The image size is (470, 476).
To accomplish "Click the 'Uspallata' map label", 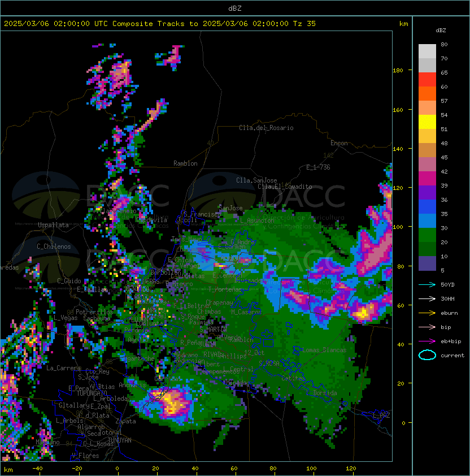I will [x=53, y=225].
